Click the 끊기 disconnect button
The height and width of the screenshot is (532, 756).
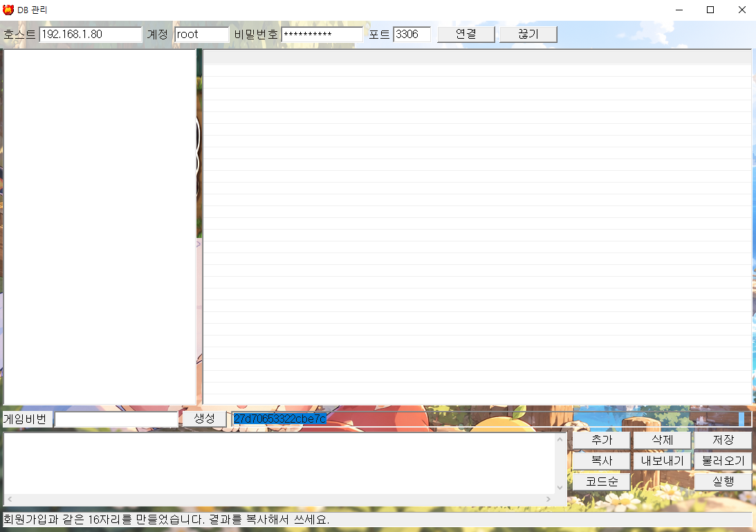tap(528, 35)
